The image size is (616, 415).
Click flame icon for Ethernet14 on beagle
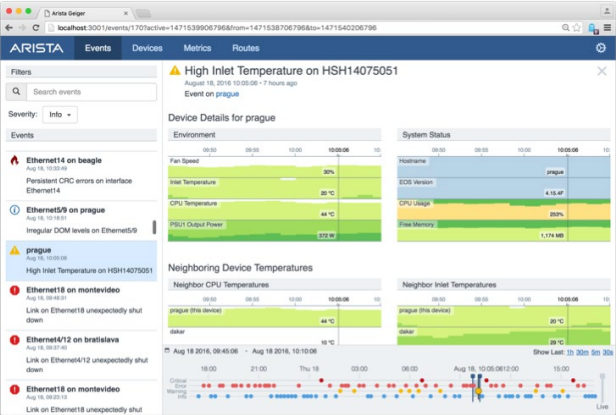(15, 160)
